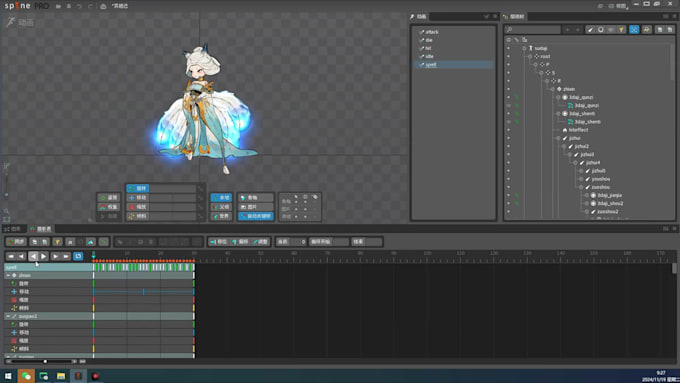Collapse the 3dap_qunzi slot node
Image resolution: width=680 pixels, height=383 pixels.
(559, 97)
